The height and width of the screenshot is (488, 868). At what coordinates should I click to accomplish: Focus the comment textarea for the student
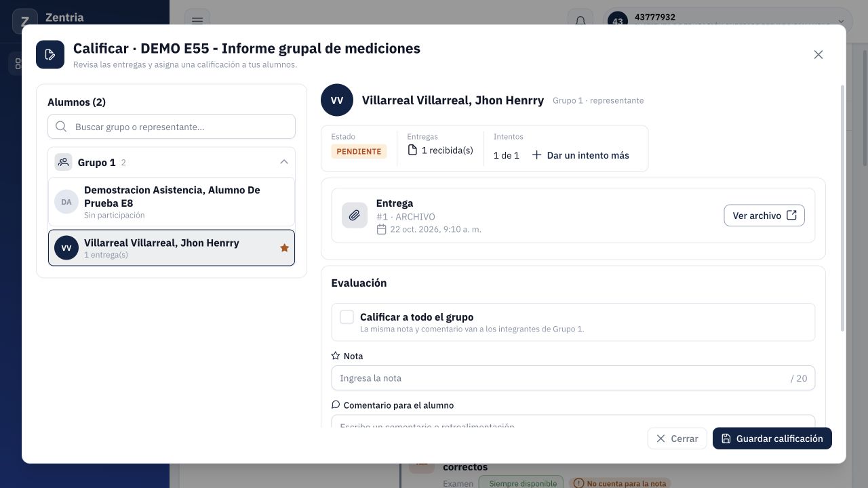click(x=573, y=422)
